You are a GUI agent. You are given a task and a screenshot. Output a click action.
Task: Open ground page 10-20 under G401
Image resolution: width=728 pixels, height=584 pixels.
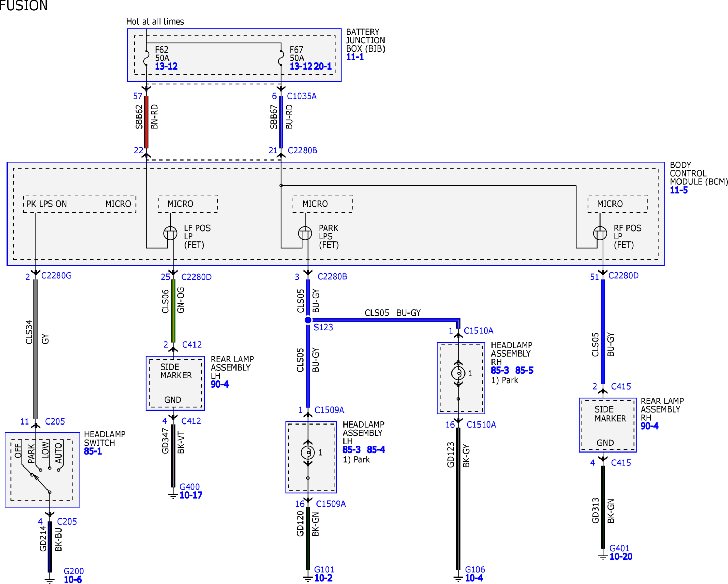click(621, 557)
